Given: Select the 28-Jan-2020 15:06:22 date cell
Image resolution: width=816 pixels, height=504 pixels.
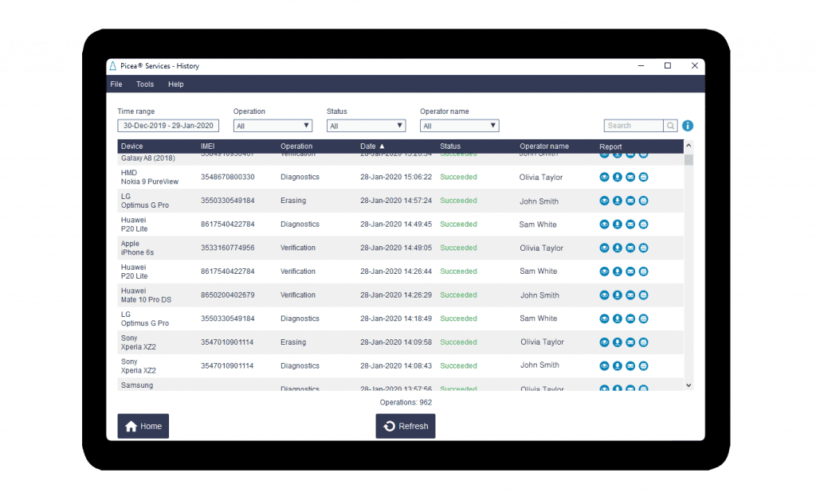Looking at the screenshot, I should (396, 178).
